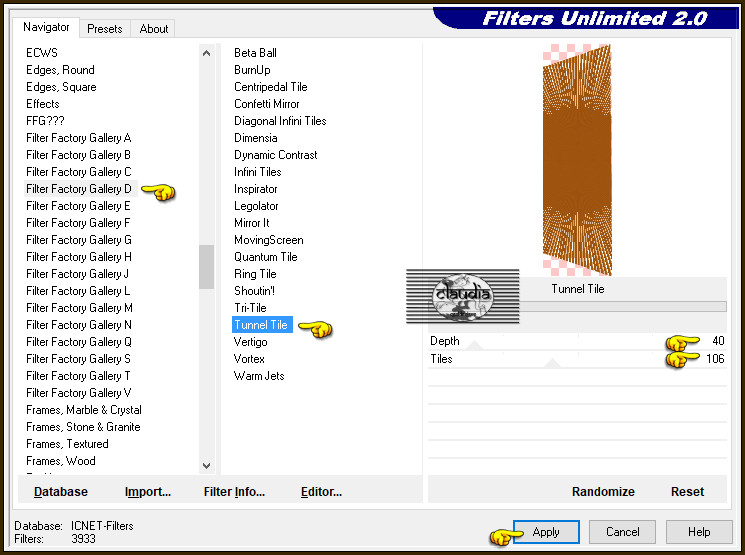The height and width of the screenshot is (555, 745).
Task: Select the FFG??? category
Action: pos(45,121)
